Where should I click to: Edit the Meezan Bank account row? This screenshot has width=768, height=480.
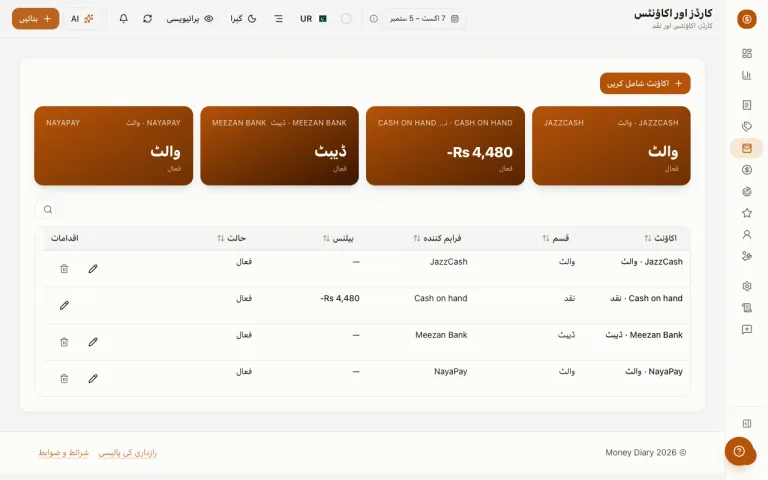pyautogui.click(x=93, y=342)
